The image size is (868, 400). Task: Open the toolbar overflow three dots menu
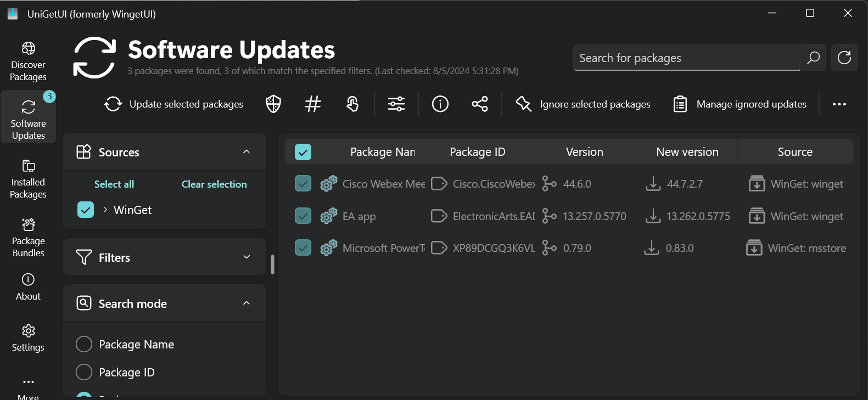pos(839,104)
